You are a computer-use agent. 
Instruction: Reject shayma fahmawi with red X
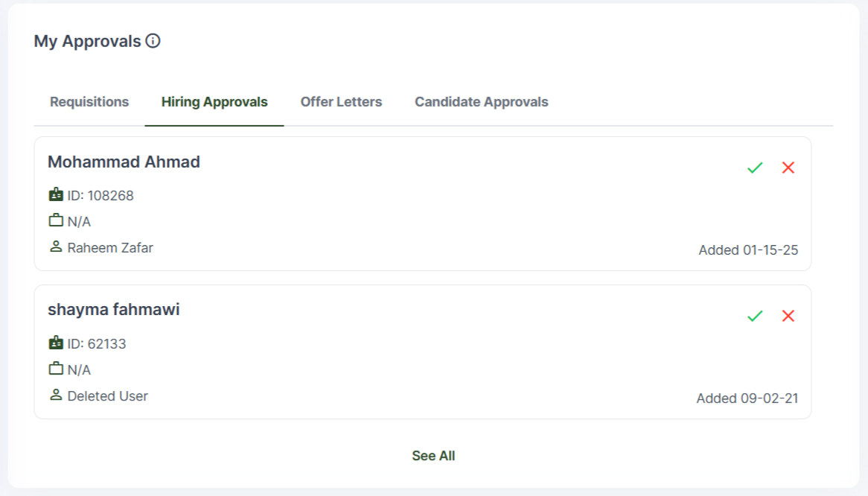[x=788, y=316]
